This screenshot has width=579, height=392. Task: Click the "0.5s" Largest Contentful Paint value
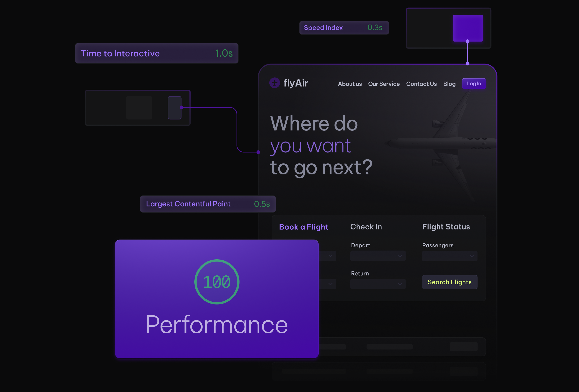pos(262,204)
